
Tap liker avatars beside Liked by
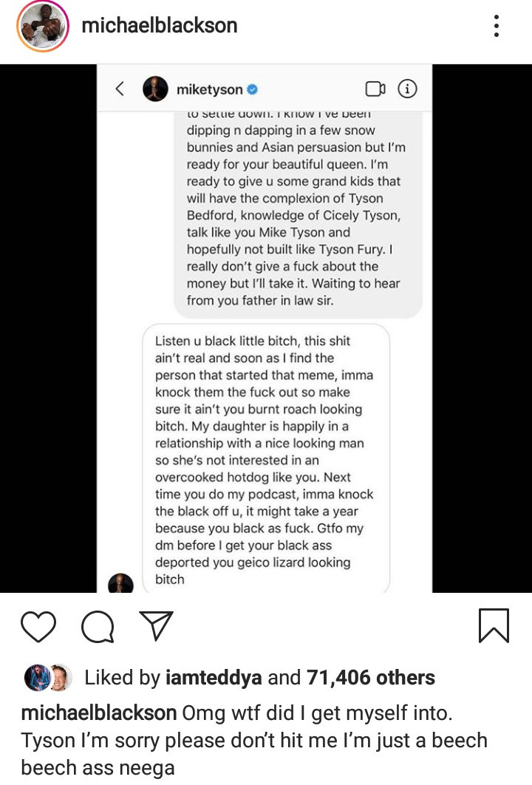[50, 677]
